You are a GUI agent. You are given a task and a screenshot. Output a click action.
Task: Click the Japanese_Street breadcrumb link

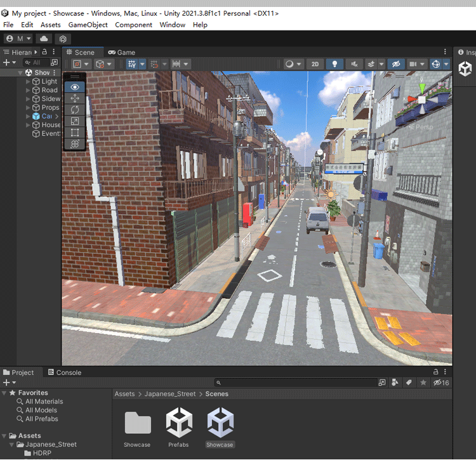(169, 394)
